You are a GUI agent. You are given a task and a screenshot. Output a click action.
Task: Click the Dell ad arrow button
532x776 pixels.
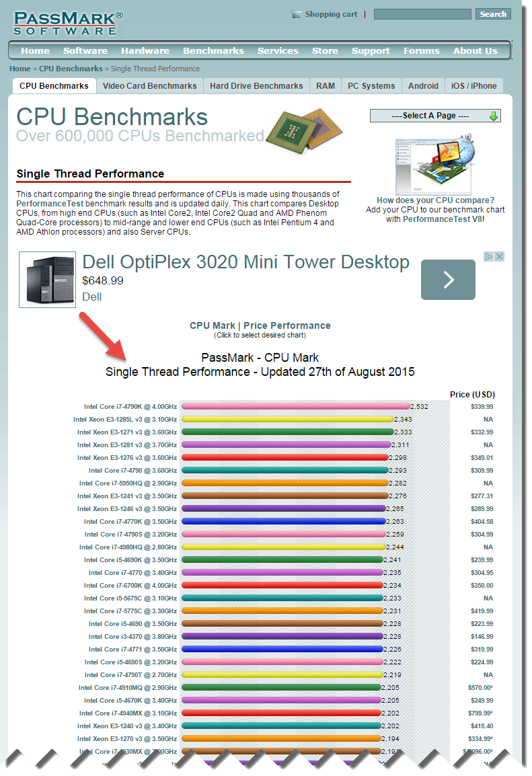click(448, 280)
